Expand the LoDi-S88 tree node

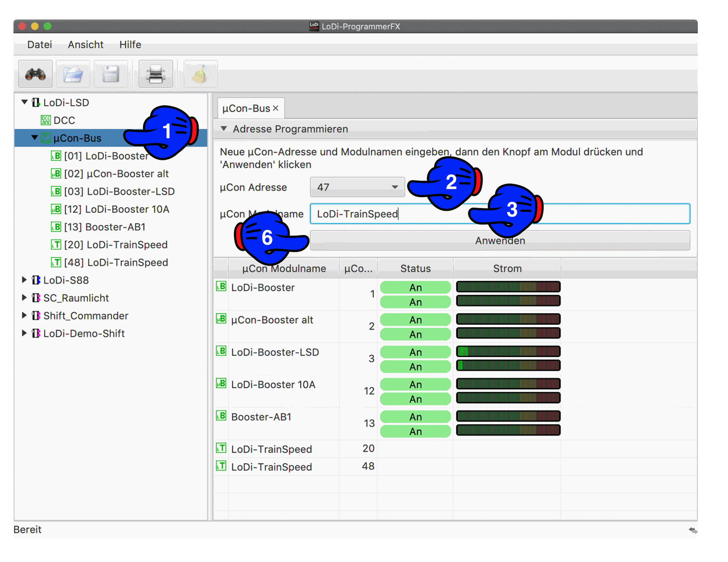[x=24, y=279]
